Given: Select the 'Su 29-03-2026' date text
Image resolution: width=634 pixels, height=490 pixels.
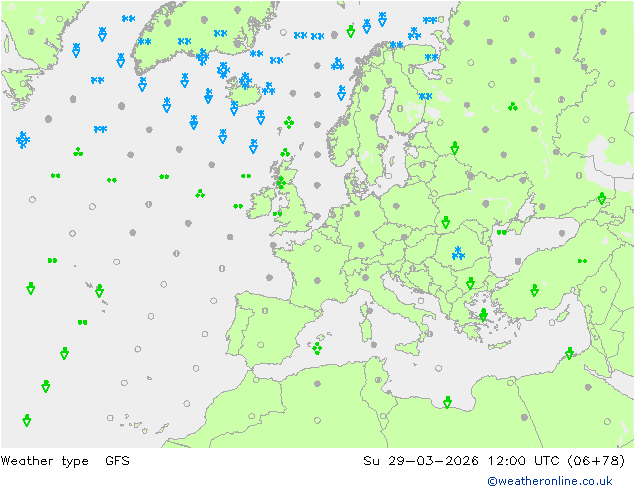Looking at the screenshot, I should pos(421,461).
